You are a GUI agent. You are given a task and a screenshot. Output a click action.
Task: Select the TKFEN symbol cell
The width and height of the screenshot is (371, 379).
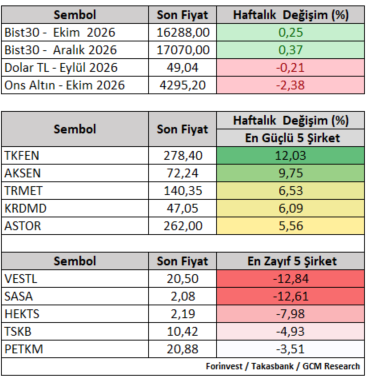pyautogui.click(x=75, y=155)
